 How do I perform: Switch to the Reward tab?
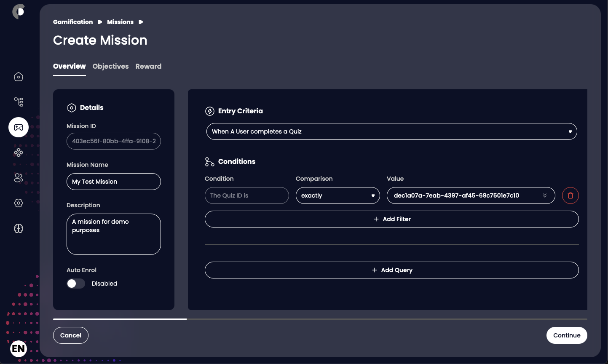point(148,66)
